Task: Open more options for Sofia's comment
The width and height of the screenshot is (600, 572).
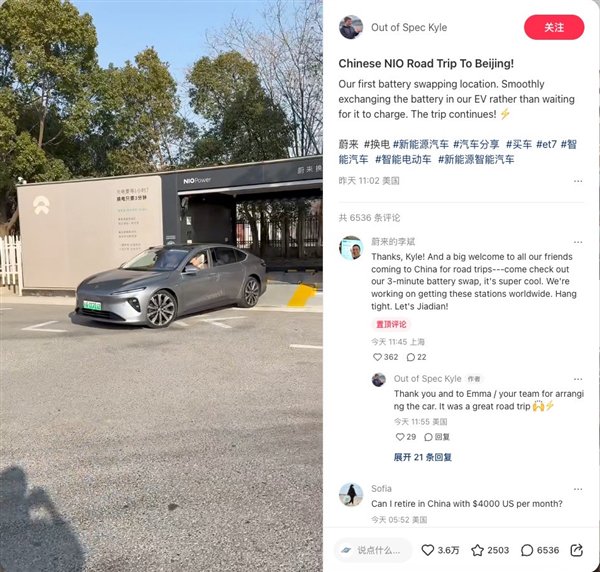Action: tap(578, 489)
